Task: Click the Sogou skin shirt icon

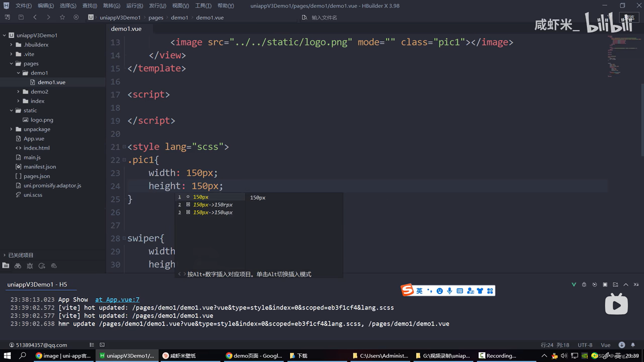Action: click(480, 291)
